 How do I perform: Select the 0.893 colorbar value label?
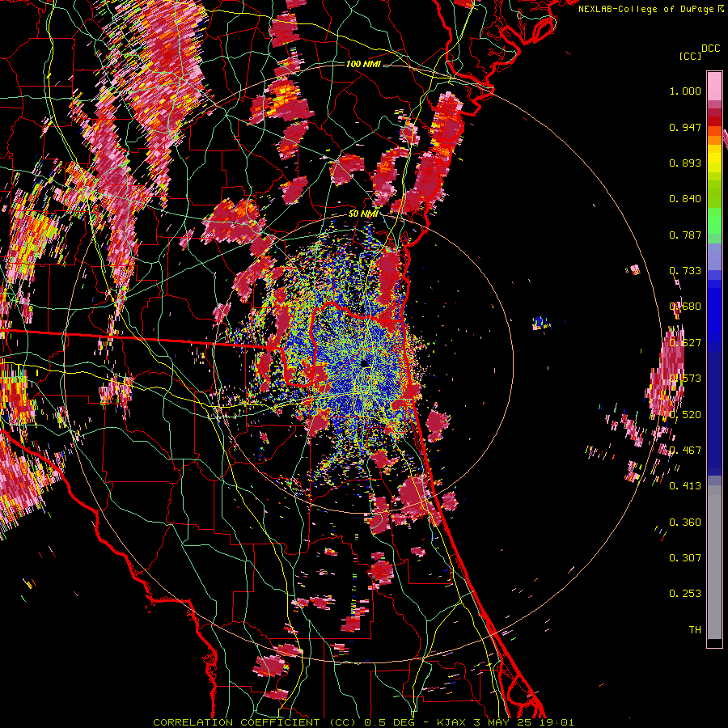(x=685, y=163)
